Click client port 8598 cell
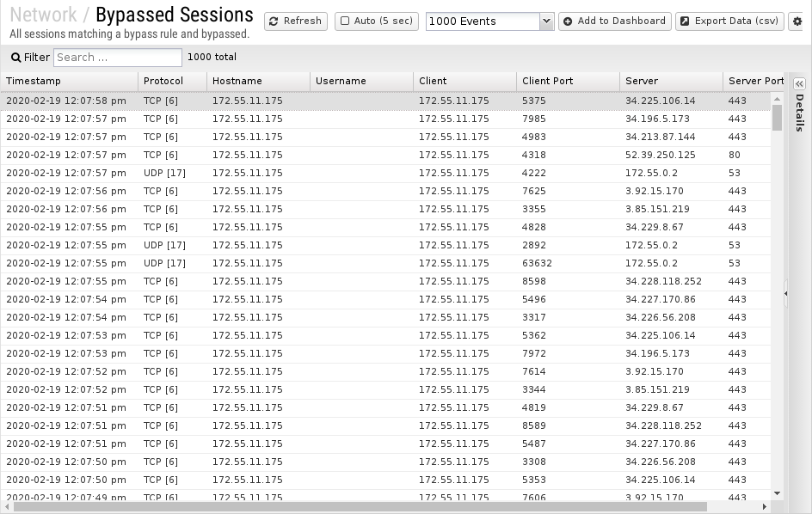 pyautogui.click(x=568, y=282)
